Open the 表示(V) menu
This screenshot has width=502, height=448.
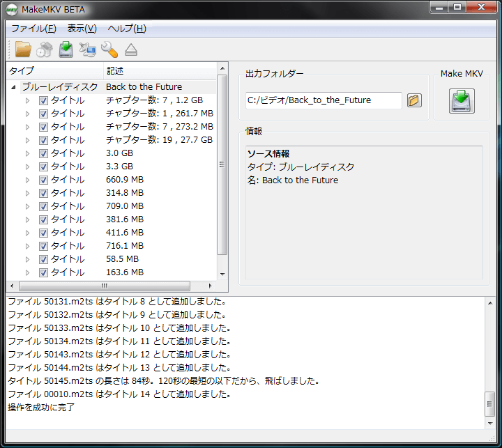pos(82,29)
